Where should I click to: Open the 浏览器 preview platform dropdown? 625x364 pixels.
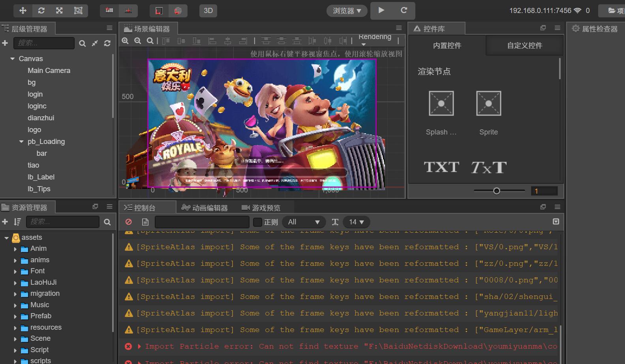(347, 11)
